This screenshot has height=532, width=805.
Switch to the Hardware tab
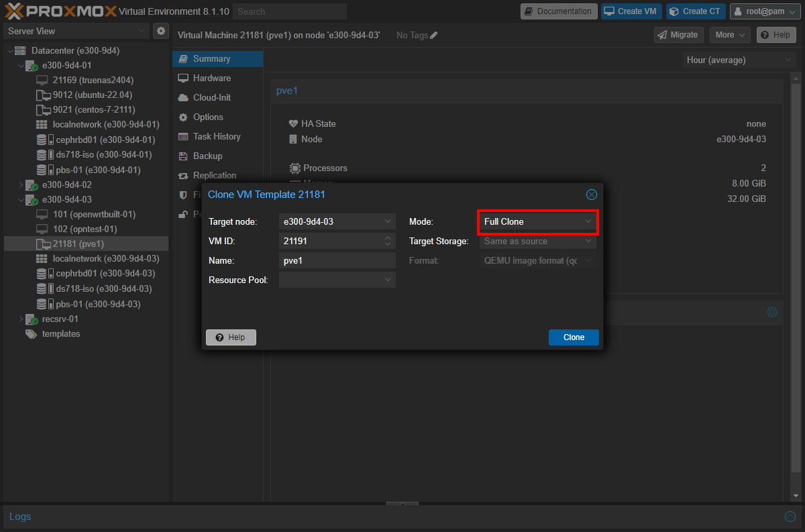coord(217,78)
